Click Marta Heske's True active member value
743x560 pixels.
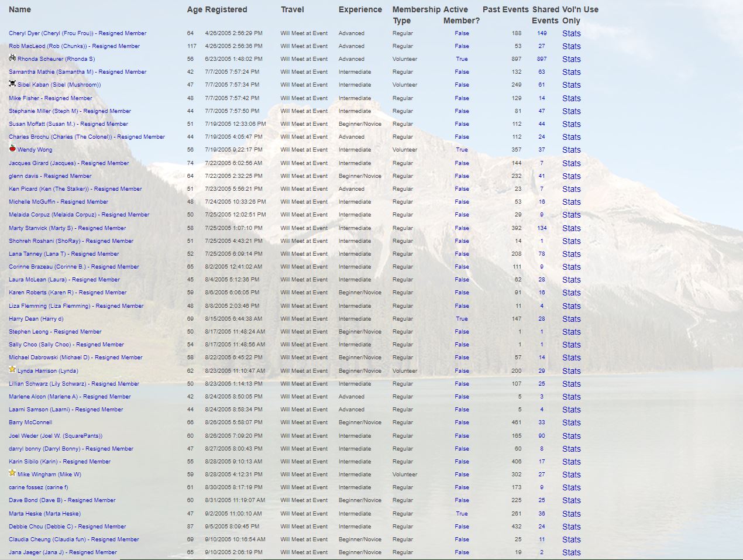462,514
